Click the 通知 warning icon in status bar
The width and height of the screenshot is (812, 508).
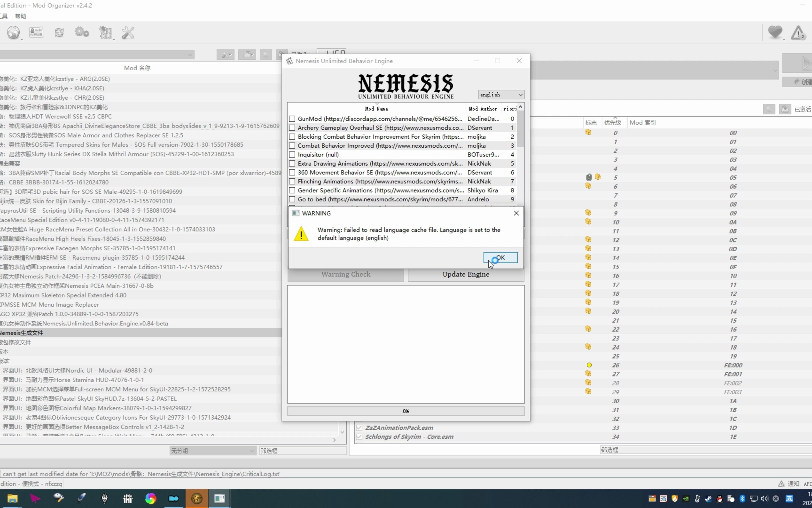[x=781, y=484]
